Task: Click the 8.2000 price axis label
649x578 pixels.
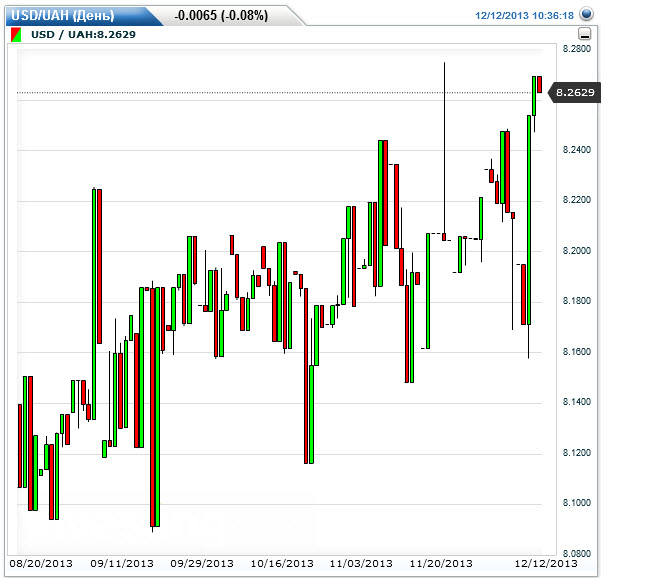Action: pyautogui.click(x=577, y=250)
